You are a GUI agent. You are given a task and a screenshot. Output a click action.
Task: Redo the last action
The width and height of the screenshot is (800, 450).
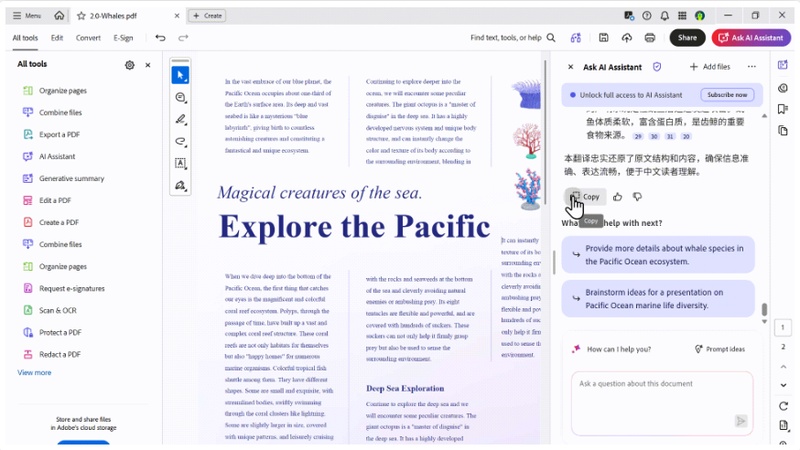(183, 38)
